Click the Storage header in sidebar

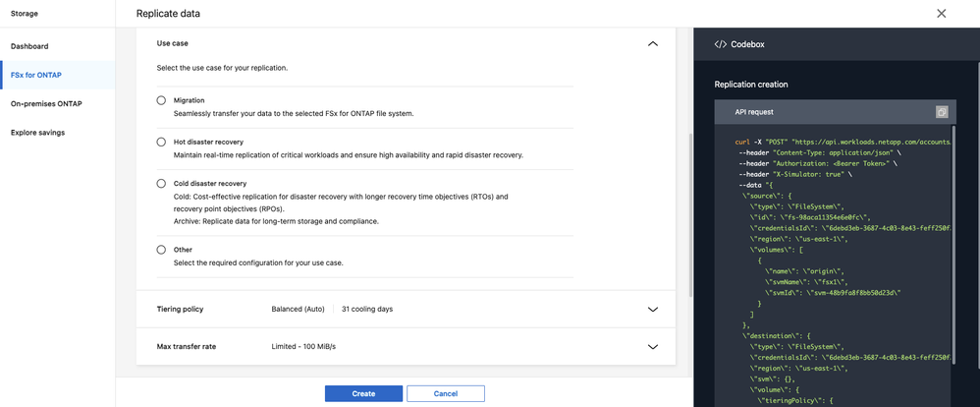click(x=25, y=14)
